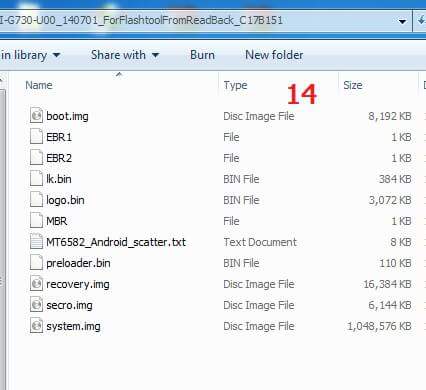Click the EBR2 file name
The image size is (426, 390).
(59, 158)
